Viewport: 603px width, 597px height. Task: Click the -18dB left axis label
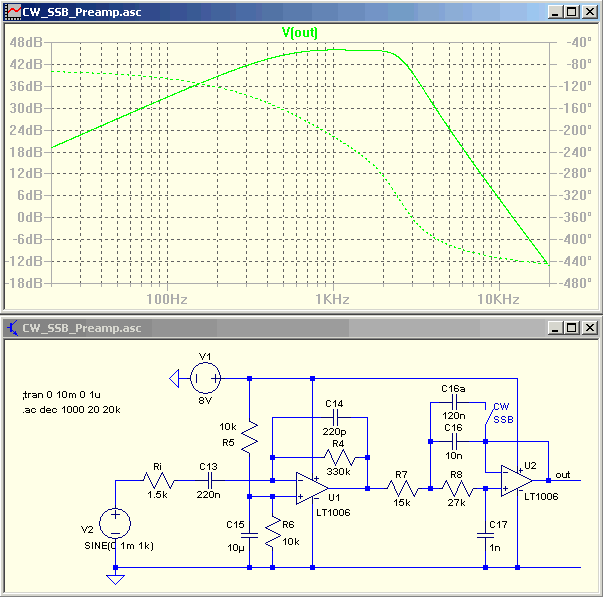pos(23,283)
